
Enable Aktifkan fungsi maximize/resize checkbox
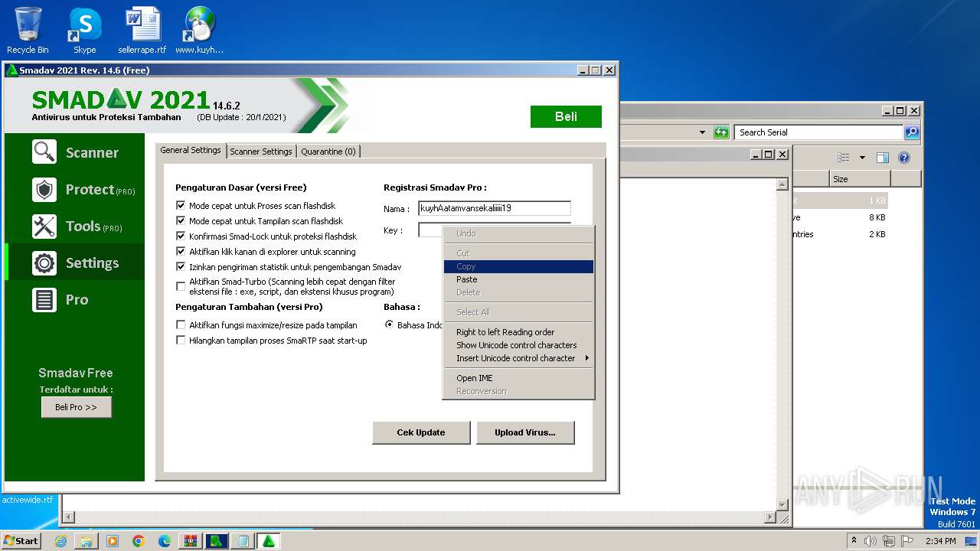click(181, 325)
